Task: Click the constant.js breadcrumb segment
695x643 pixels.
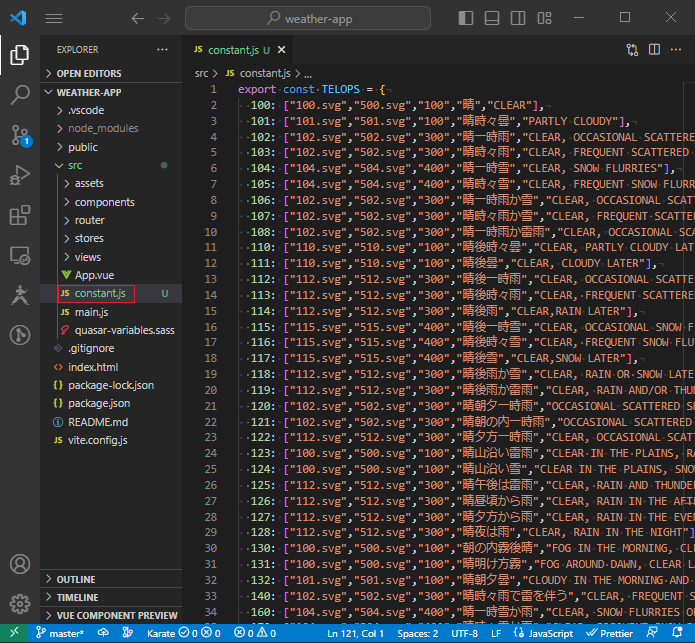Action: [x=258, y=74]
